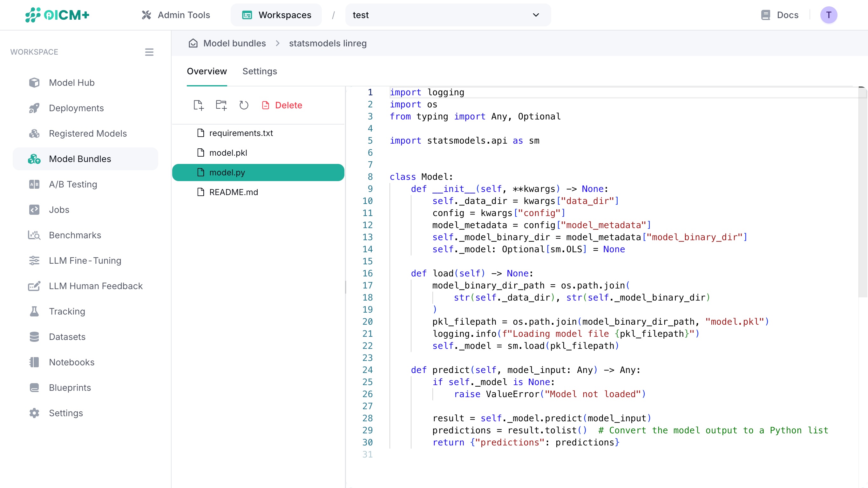Screen dimensions: 868x488
Task: Open the Datasets section
Action: click(x=67, y=337)
